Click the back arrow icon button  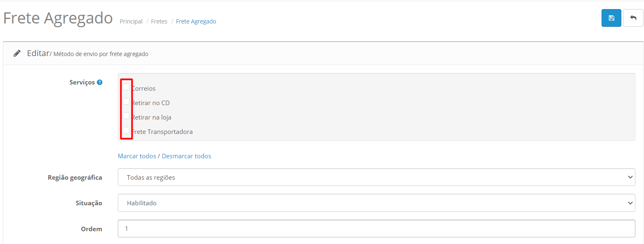pyautogui.click(x=633, y=18)
